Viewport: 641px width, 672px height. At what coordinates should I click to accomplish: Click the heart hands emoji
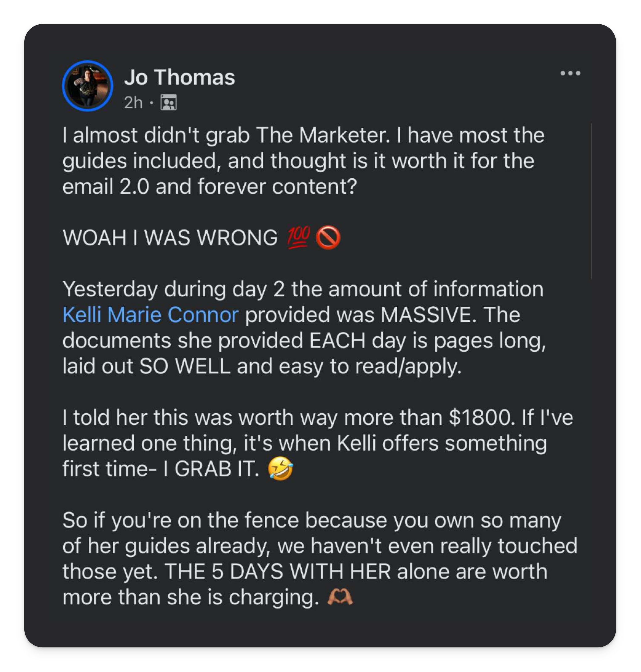(x=340, y=597)
